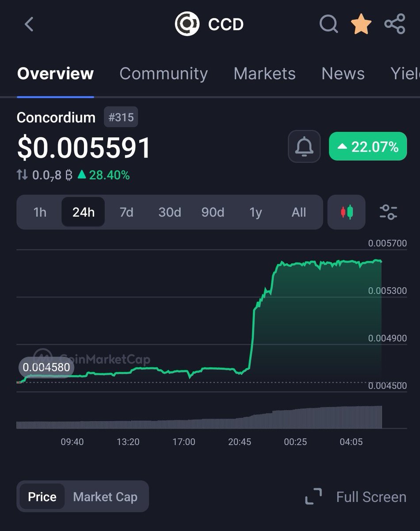This screenshot has width=420, height=531.
Task: Tap the 0.005700 axis label
Action: click(x=387, y=243)
